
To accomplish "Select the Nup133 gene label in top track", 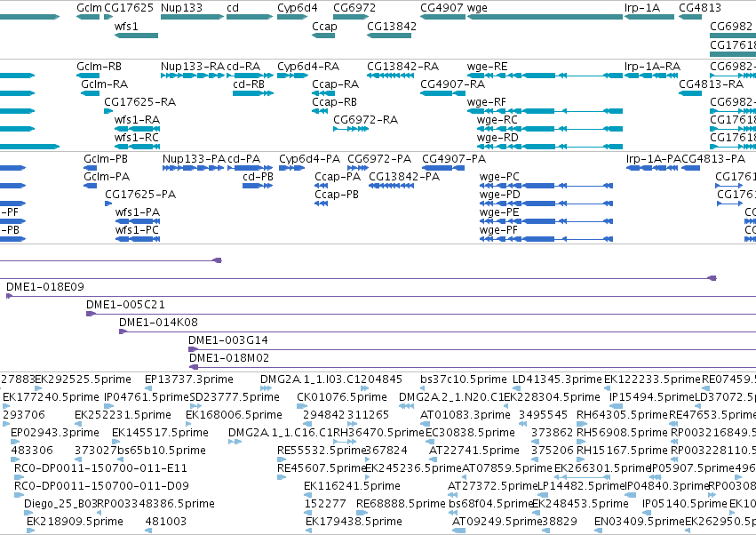I will pyautogui.click(x=181, y=8).
